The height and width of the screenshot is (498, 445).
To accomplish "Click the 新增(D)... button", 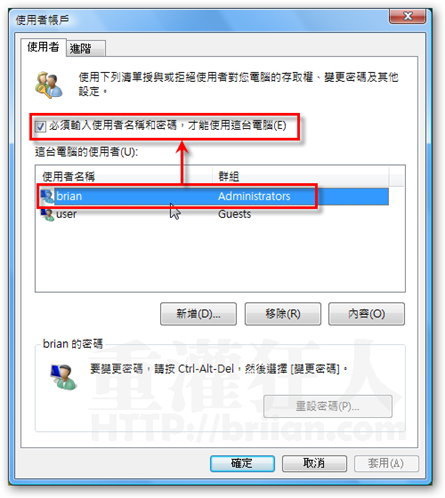I will click(x=198, y=314).
